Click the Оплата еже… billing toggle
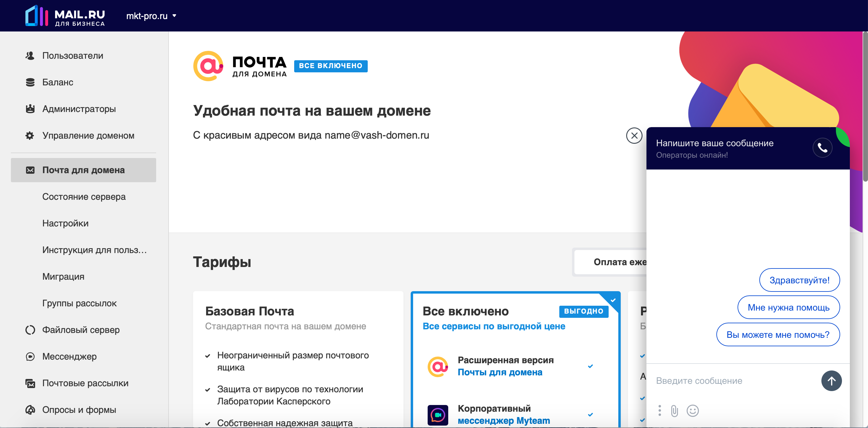 click(610, 262)
